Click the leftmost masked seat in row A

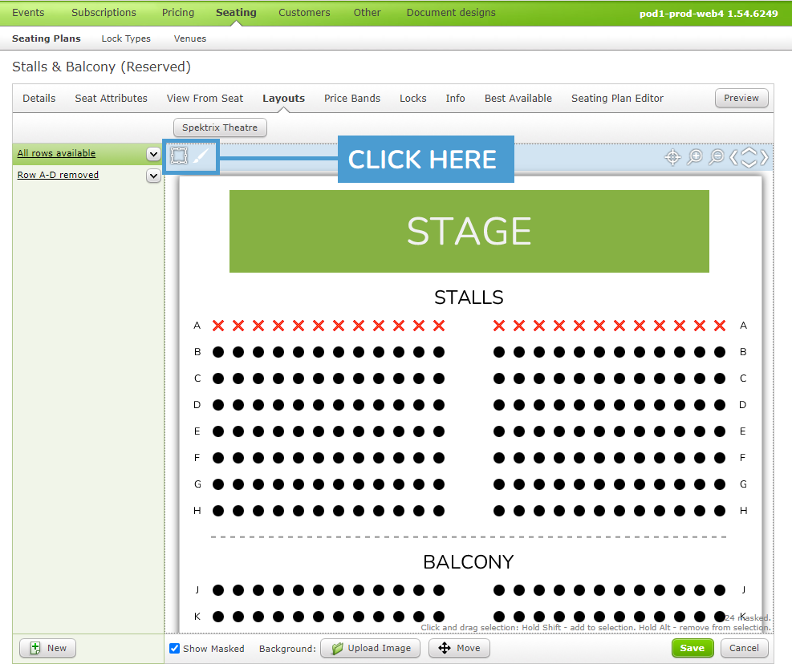click(218, 326)
